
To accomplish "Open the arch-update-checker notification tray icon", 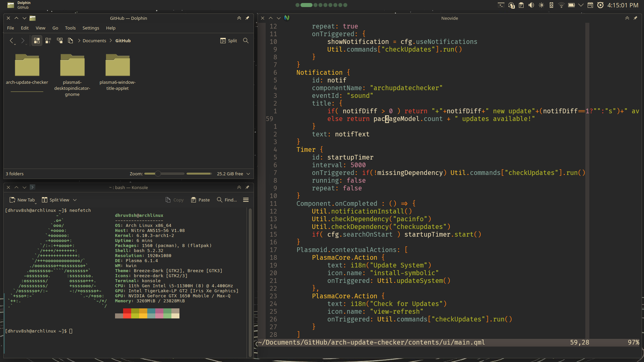I will coord(512,5).
